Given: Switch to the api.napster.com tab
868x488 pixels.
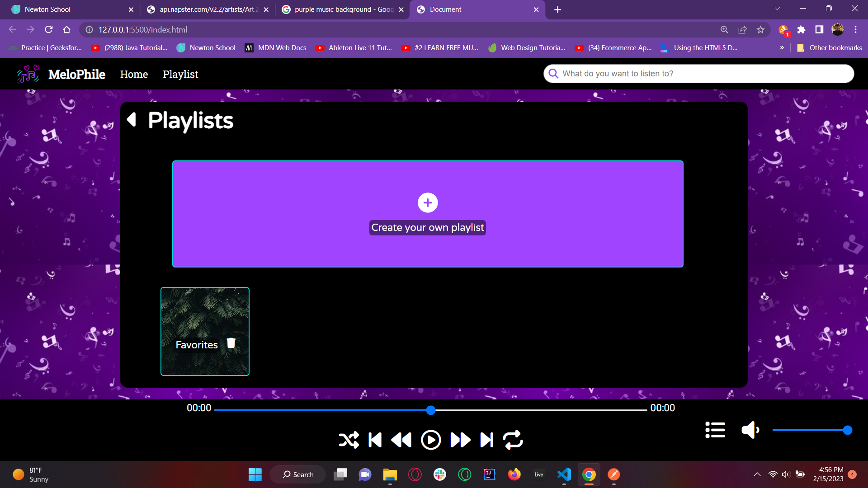Looking at the screenshot, I should click(208, 9).
